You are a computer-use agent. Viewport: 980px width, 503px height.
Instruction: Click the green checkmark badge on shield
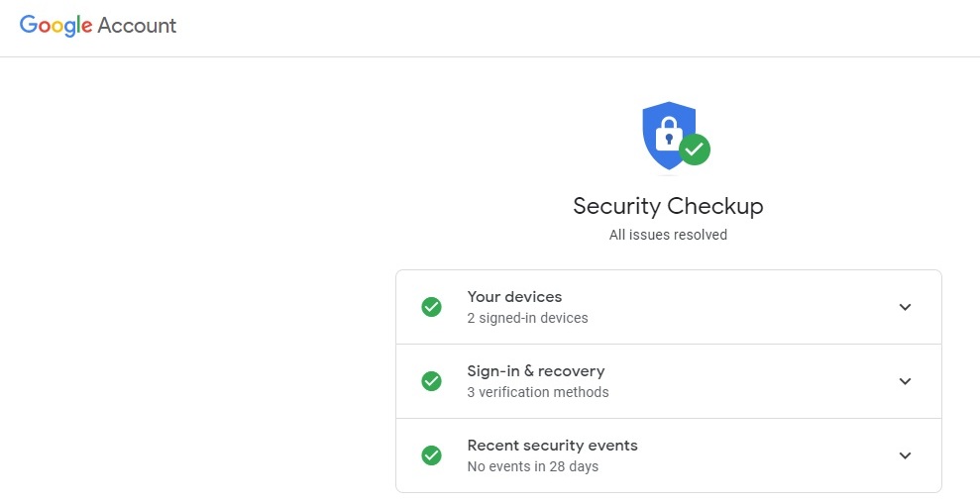(x=695, y=150)
